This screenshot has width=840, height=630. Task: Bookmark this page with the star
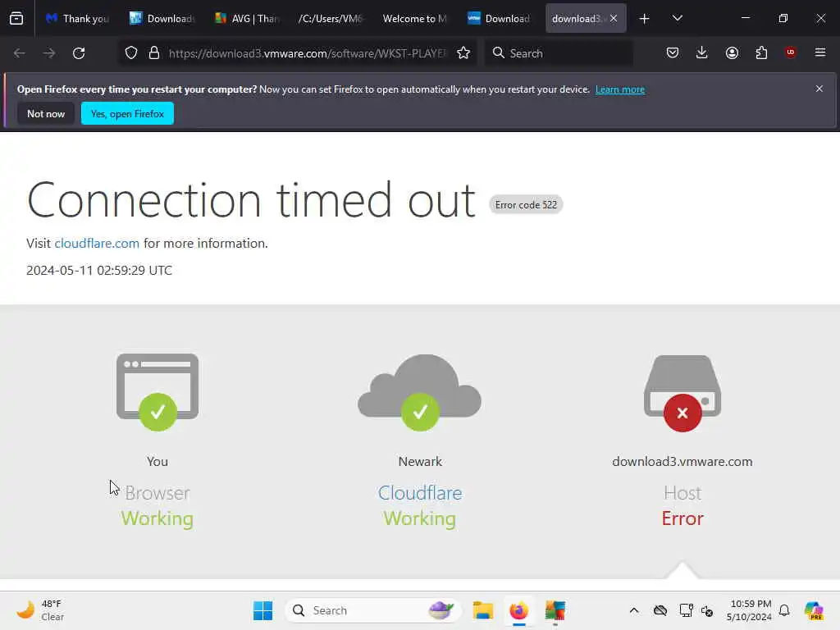pos(463,53)
